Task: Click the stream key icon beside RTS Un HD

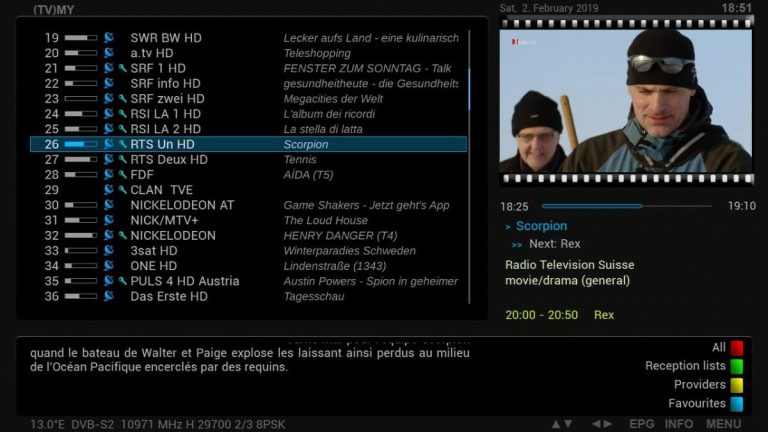Action: point(122,144)
